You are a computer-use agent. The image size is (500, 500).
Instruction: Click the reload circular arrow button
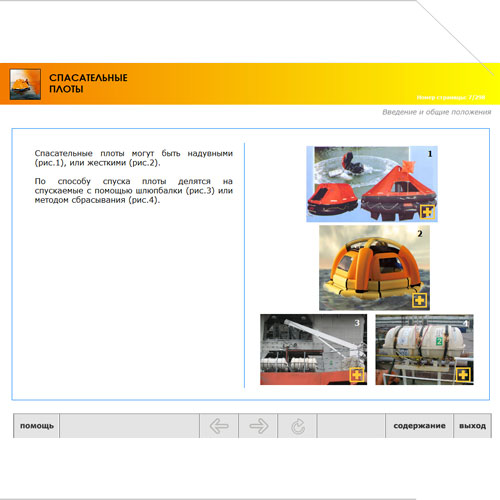click(x=297, y=426)
